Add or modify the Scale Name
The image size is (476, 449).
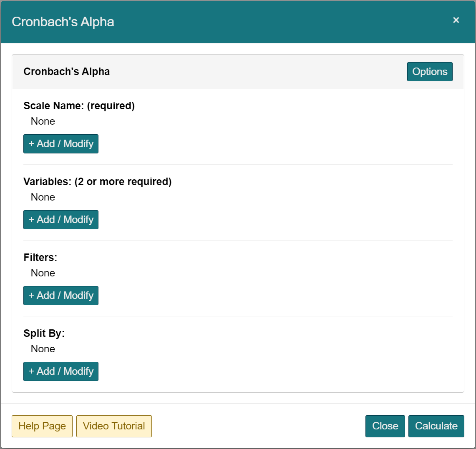(x=61, y=144)
